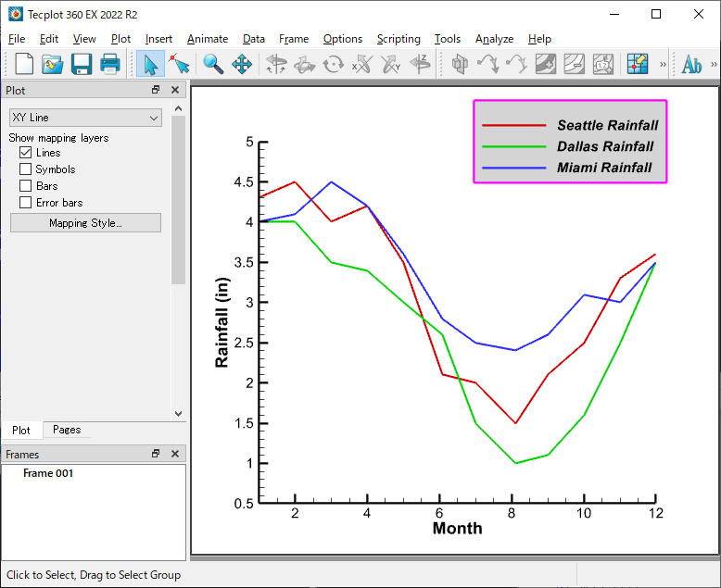Open the Edit menu
Image resolution: width=721 pixels, height=588 pixels.
(x=49, y=39)
